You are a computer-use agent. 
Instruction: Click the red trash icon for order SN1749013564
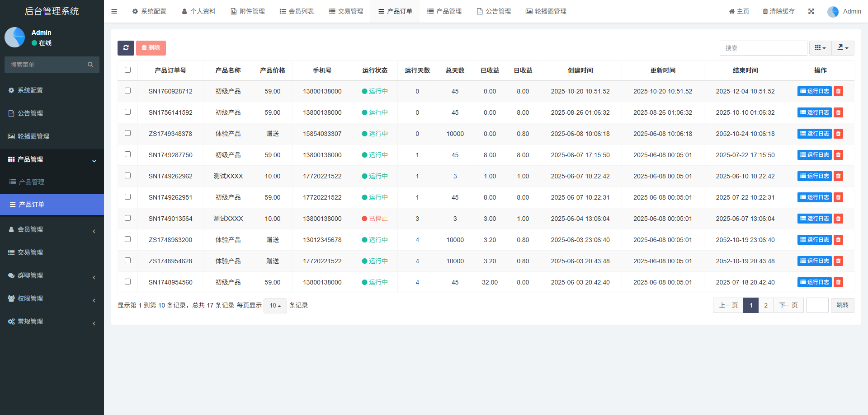(838, 219)
